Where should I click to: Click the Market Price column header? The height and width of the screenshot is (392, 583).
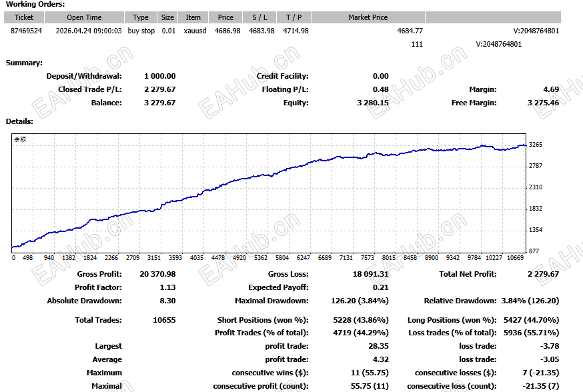coord(368,17)
